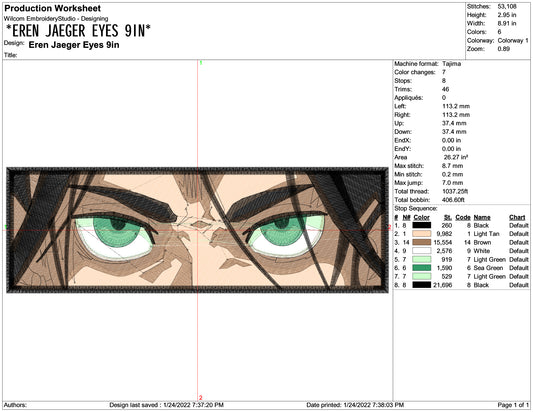Click the Code column header

coord(463,217)
